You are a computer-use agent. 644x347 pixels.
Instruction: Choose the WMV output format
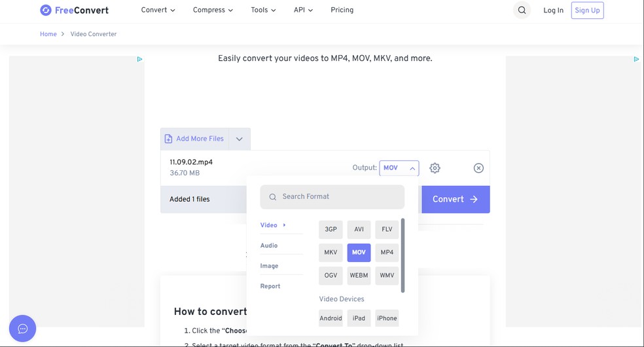click(x=387, y=276)
